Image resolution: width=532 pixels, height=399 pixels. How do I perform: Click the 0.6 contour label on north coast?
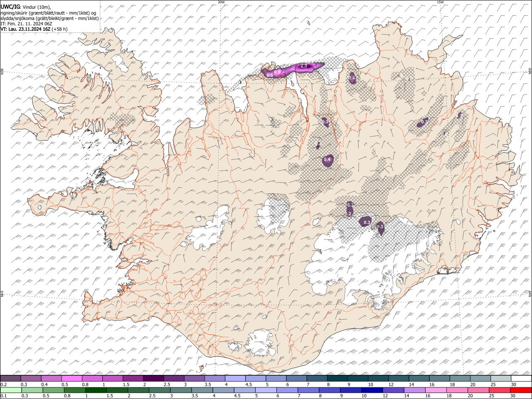point(270,75)
